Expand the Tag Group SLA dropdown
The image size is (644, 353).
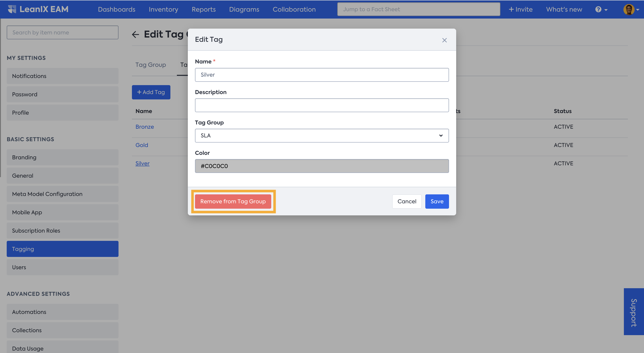pyautogui.click(x=322, y=135)
